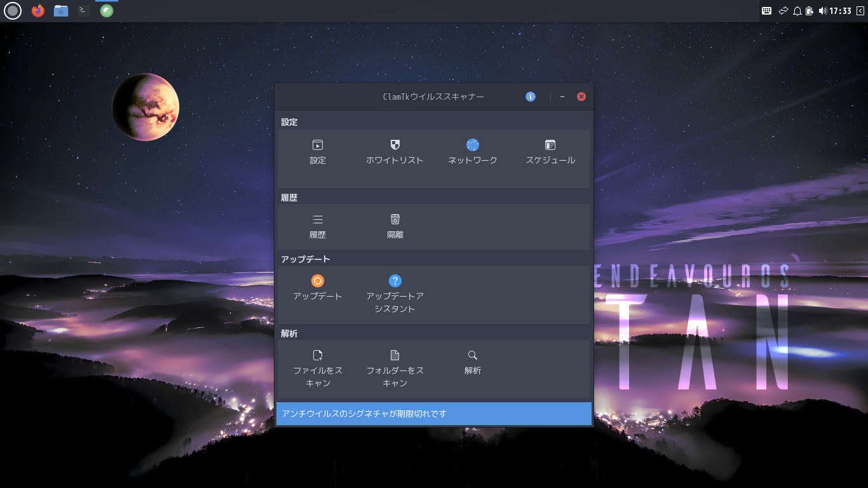The width and height of the screenshot is (868, 488).
Task: Open the application launcher menu in the panel
Action: (x=13, y=11)
